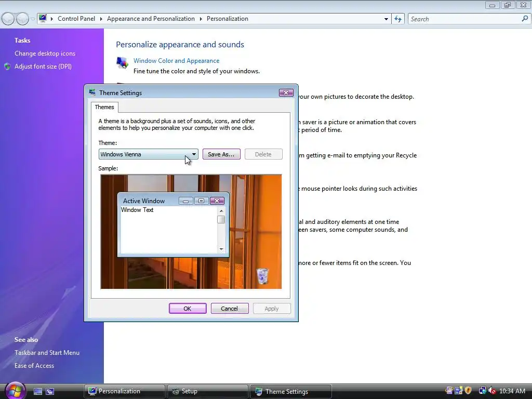Open Taskbar and Start Menu link
Image resolution: width=532 pixels, height=399 pixels.
47,353
